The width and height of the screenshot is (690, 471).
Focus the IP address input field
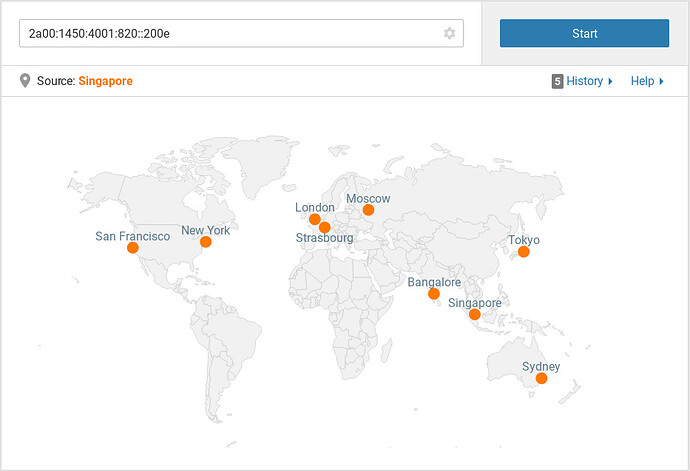241,33
